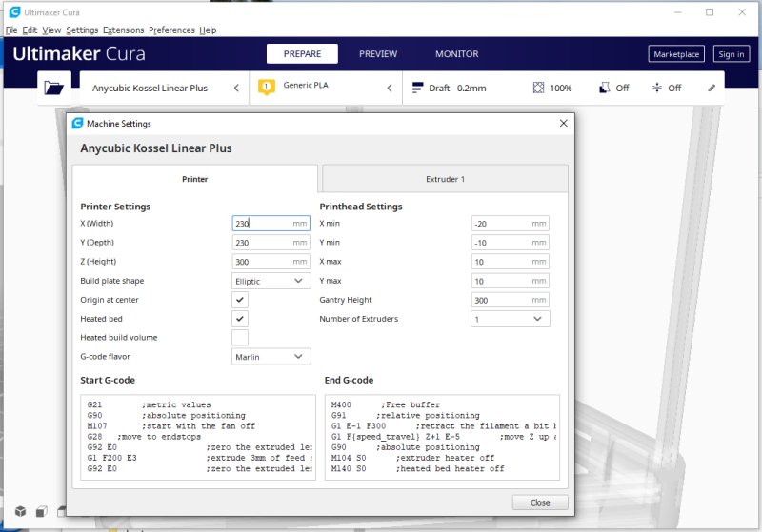The width and height of the screenshot is (762, 532).
Task: Open the Extensions menu
Action: (x=124, y=30)
